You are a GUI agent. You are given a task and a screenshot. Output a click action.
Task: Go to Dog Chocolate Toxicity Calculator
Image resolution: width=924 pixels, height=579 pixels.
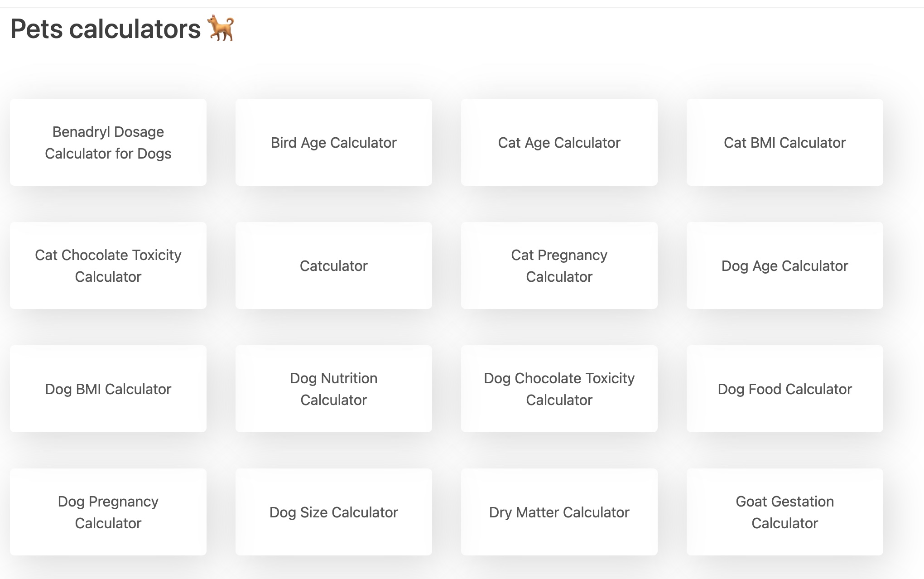pyautogui.click(x=559, y=389)
